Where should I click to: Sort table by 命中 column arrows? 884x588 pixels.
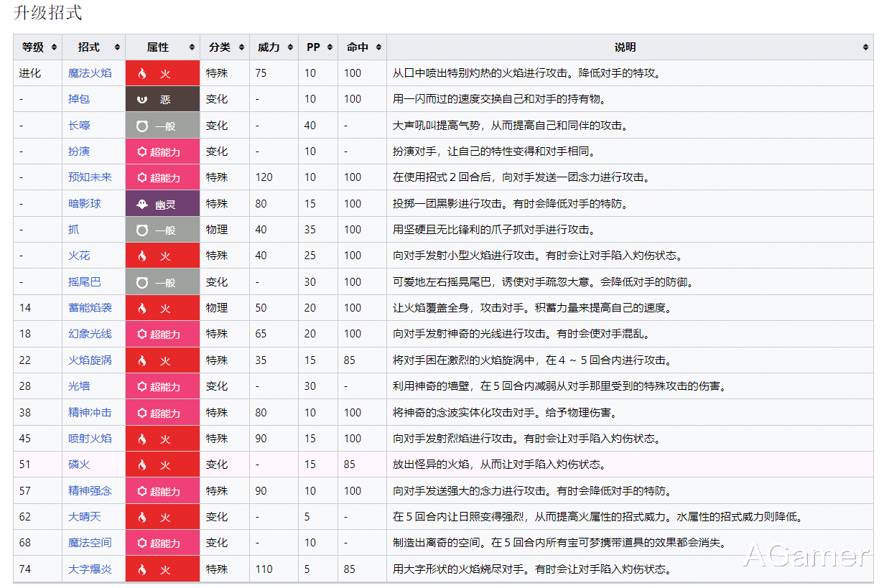378,47
